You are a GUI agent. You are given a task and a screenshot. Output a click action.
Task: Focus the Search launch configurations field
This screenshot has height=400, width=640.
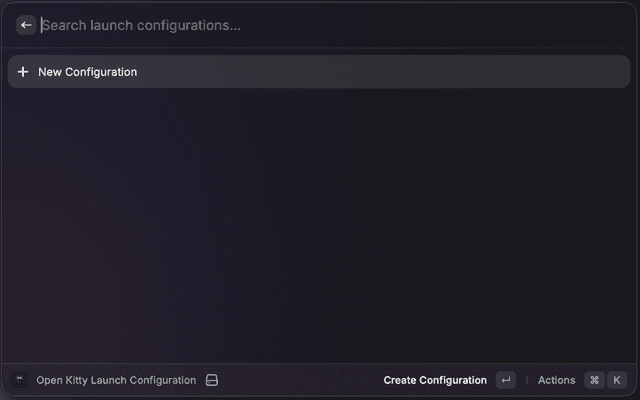tap(300, 25)
